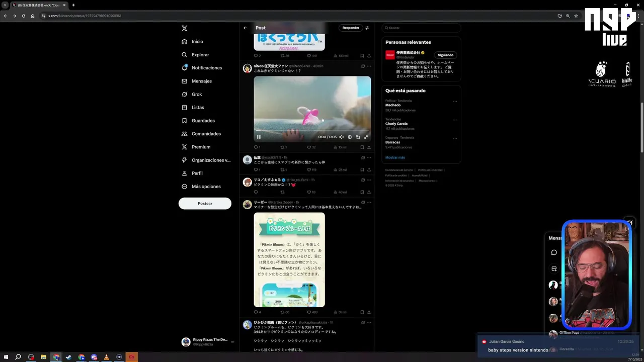The width and height of the screenshot is (644, 362).
Task: Open more options for Machado trend
Action: 455,101
